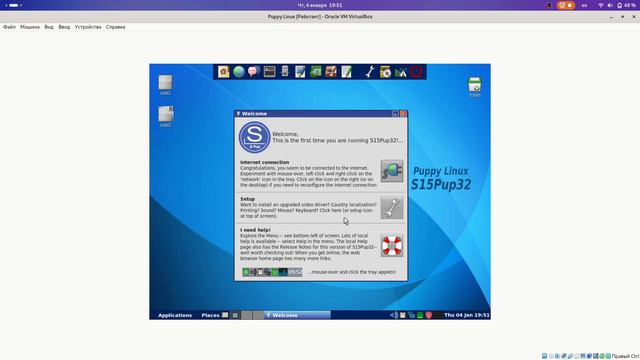
Task: Launch the web browser globe icon
Action: click(x=239, y=72)
